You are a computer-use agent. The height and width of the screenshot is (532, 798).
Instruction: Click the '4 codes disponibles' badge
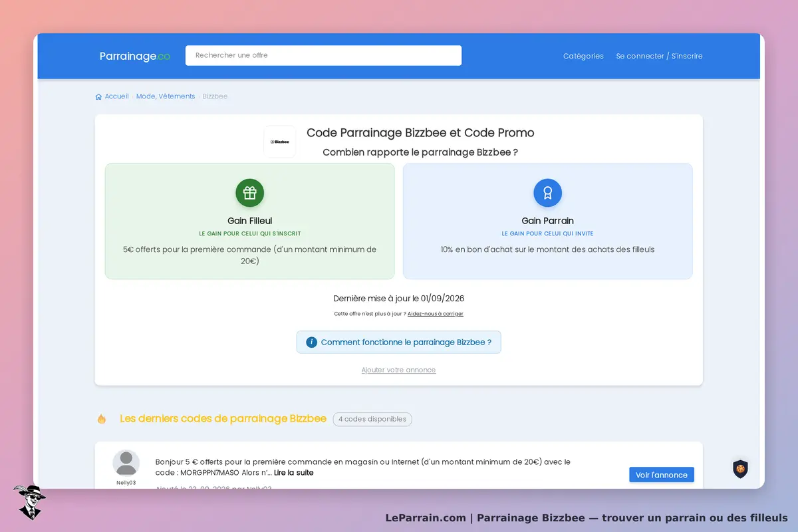[x=372, y=419]
